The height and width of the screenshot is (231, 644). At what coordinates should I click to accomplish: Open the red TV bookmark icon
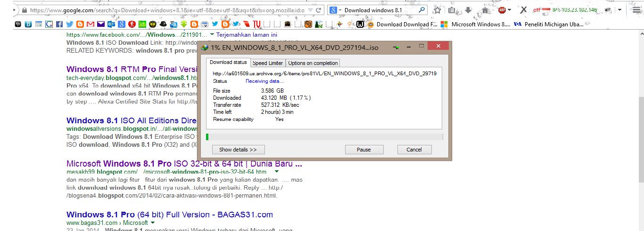[256, 24]
